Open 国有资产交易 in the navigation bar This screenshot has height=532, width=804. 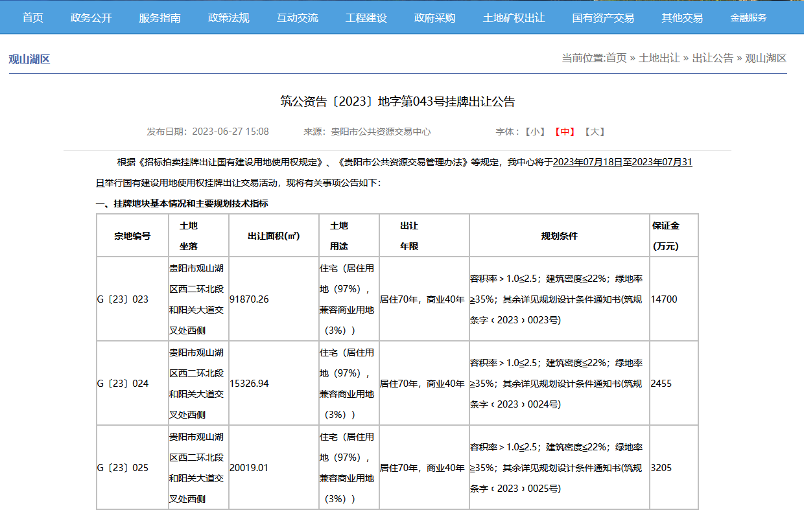[603, 17]
